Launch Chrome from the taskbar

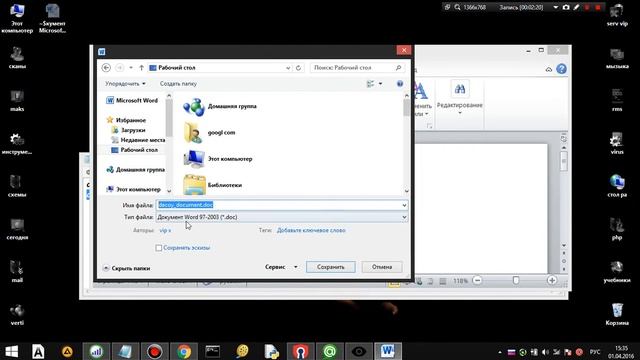[184, 351]
